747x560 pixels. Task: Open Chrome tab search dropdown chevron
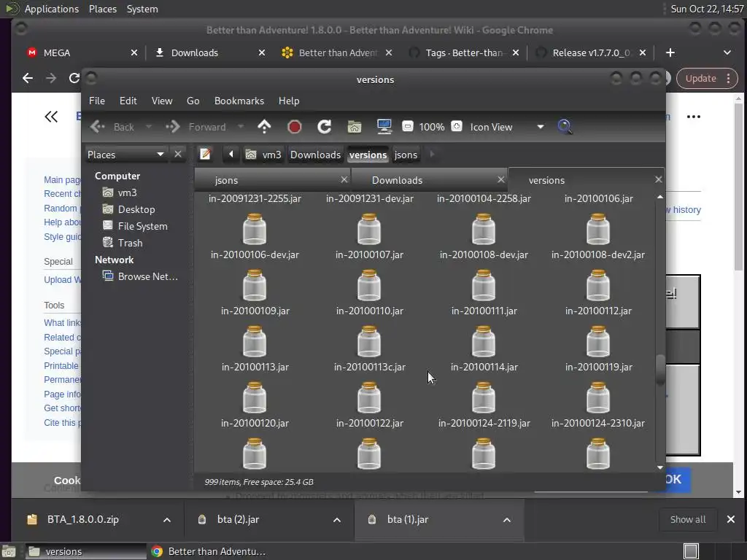pos(727,52)
